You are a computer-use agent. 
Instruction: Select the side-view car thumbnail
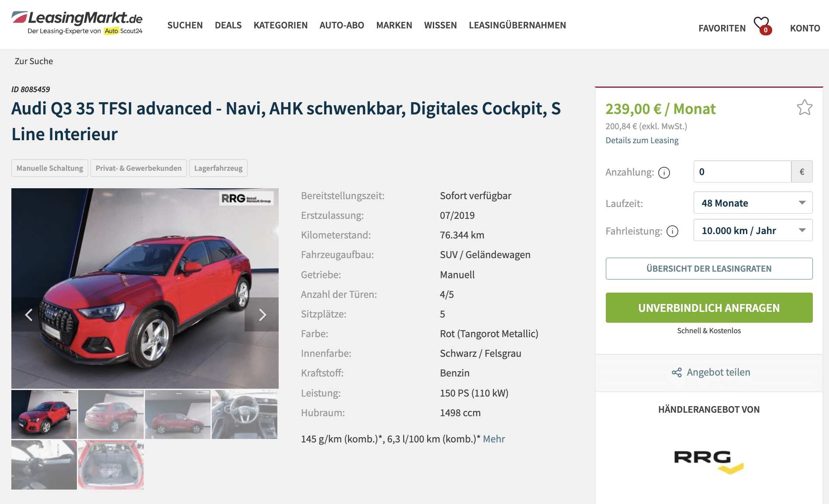click(178, 414)
